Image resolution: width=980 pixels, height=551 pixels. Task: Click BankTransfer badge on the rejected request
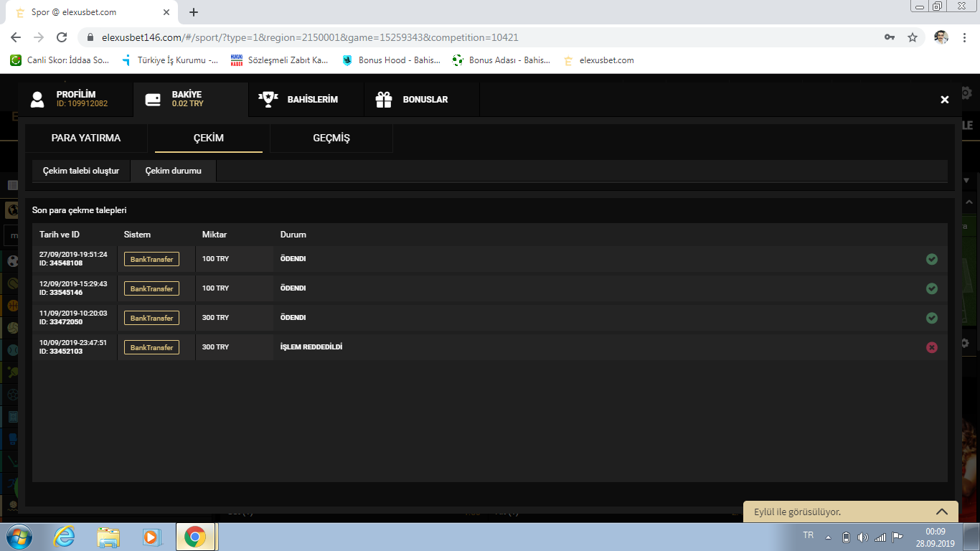tap(151, 347)
